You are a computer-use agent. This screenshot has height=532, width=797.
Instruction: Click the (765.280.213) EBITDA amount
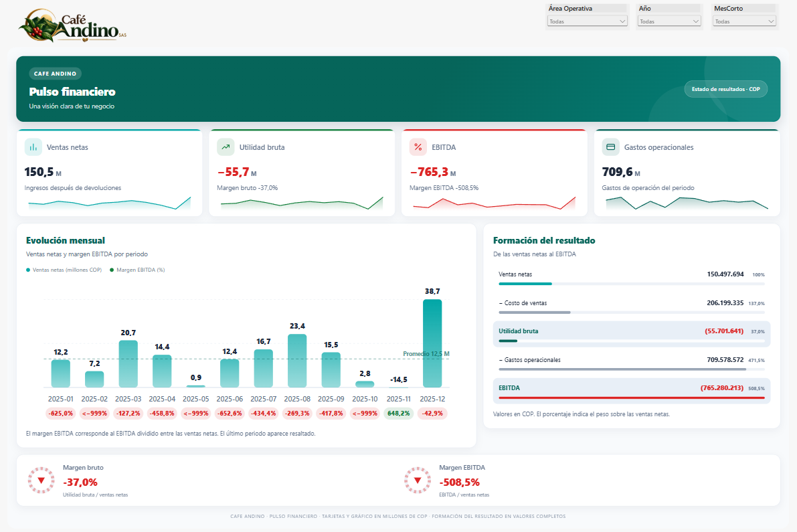(x=722, y=387)
